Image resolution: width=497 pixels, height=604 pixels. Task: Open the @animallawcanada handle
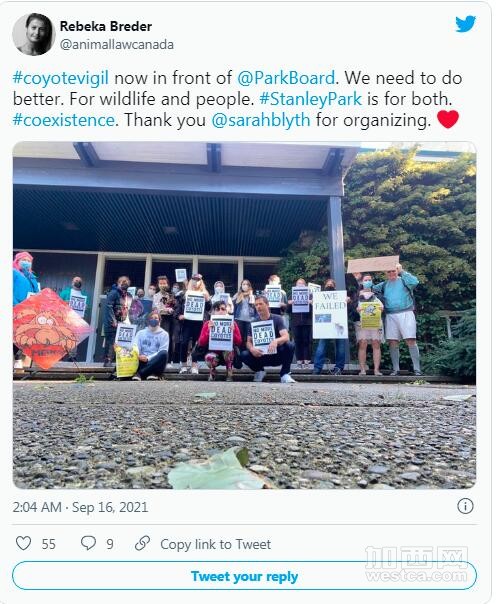[x=117, y=45]
